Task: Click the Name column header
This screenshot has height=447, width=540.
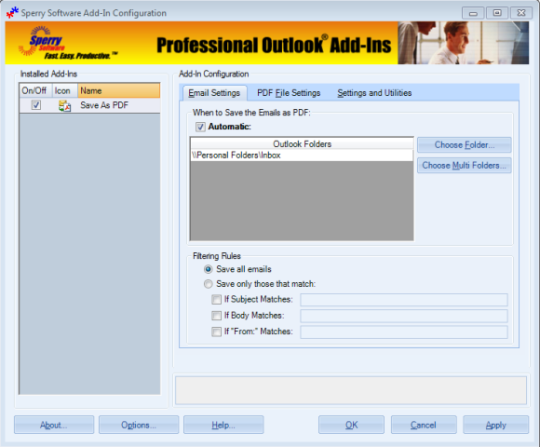Action: point(119,91)
